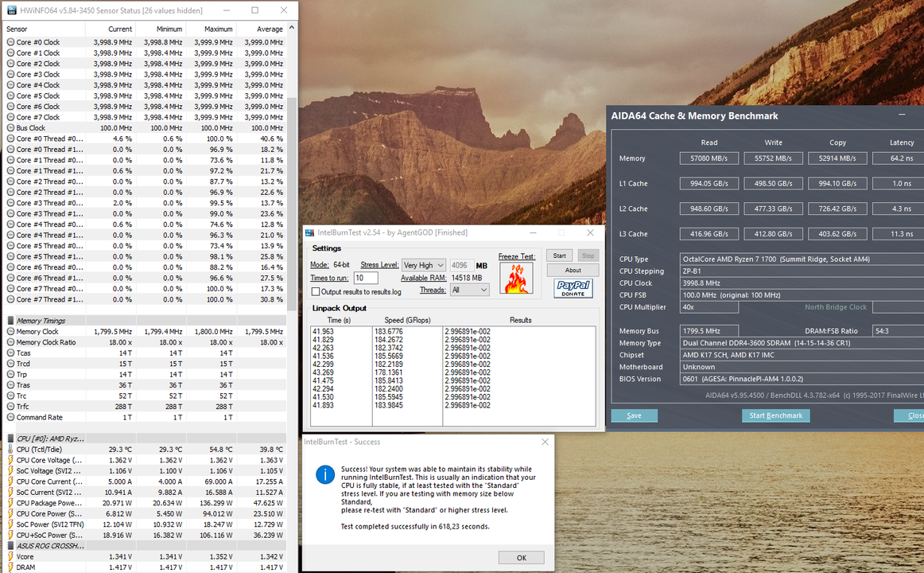Click Save in AIDA64 benchmark window

(634, 415)
